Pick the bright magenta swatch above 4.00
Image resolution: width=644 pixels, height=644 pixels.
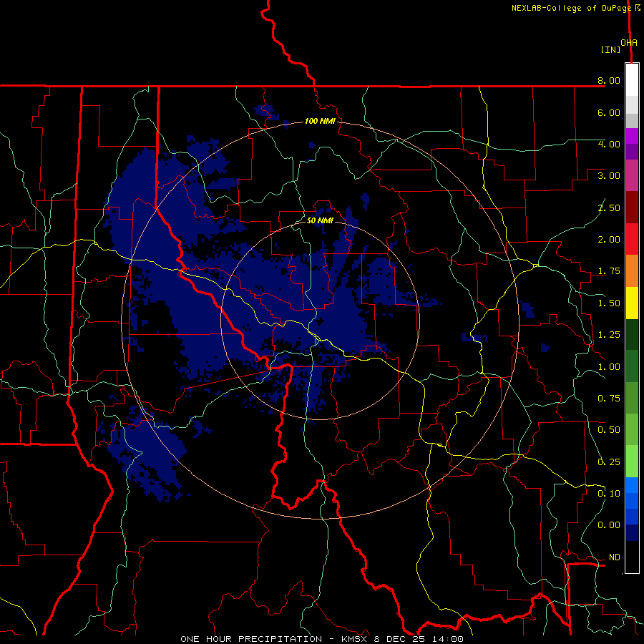[x=632, y=136]
